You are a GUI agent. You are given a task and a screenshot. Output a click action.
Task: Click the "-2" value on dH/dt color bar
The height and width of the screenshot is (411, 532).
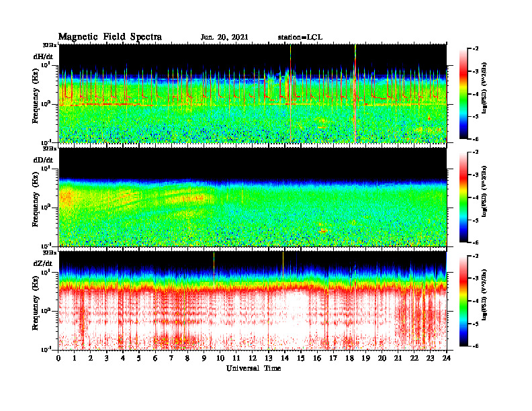tap(476, 49)
